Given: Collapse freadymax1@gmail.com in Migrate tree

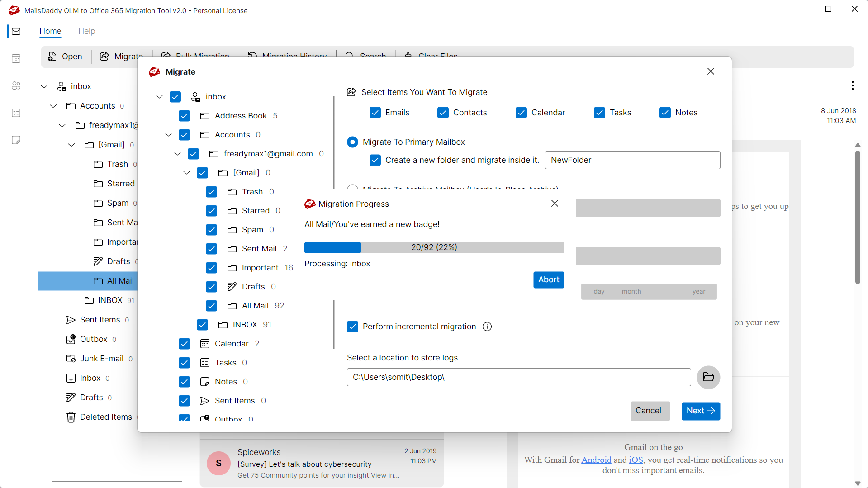Looking at the screenshot, I should pyautogui.click(x=177, y=154).
